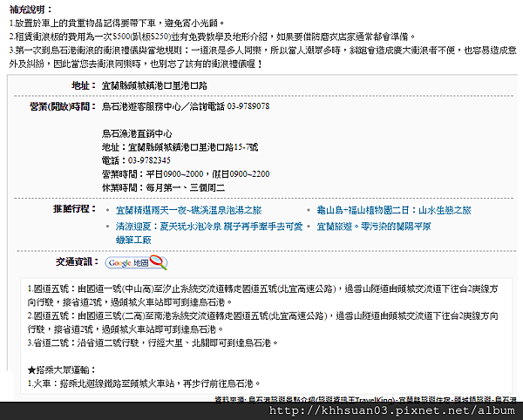Click 烏石漁港直銷中心 text

tap(137, 133)
